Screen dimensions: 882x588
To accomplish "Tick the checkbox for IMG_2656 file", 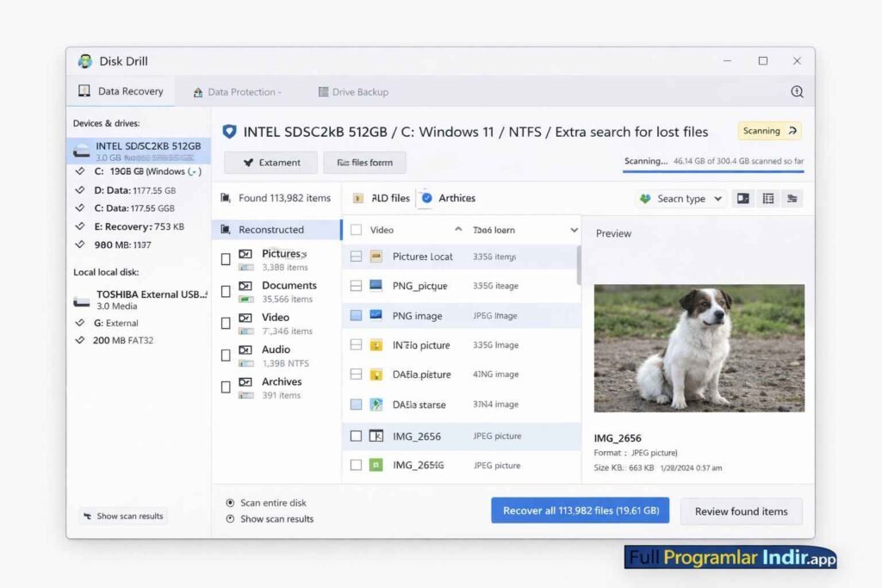I will point(356,436).
